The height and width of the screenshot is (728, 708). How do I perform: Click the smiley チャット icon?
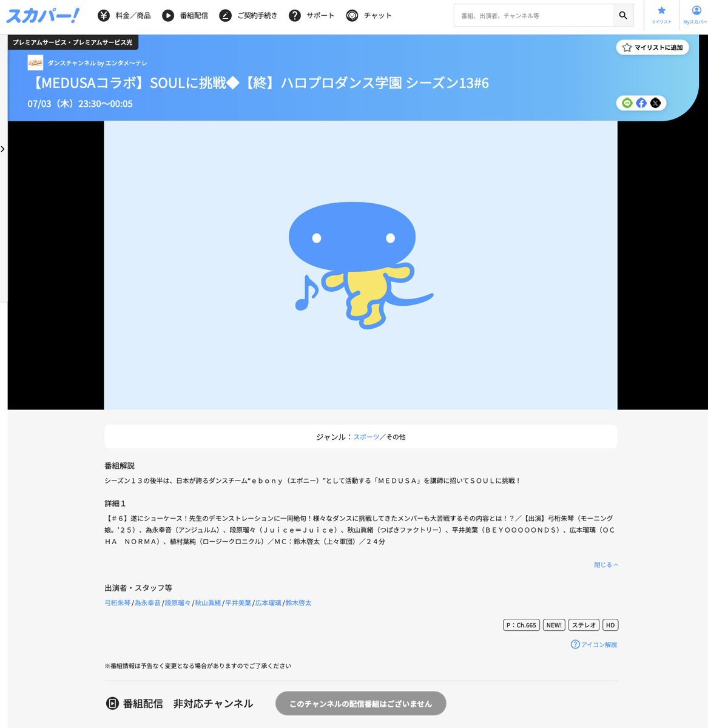[x=352, y=16]
